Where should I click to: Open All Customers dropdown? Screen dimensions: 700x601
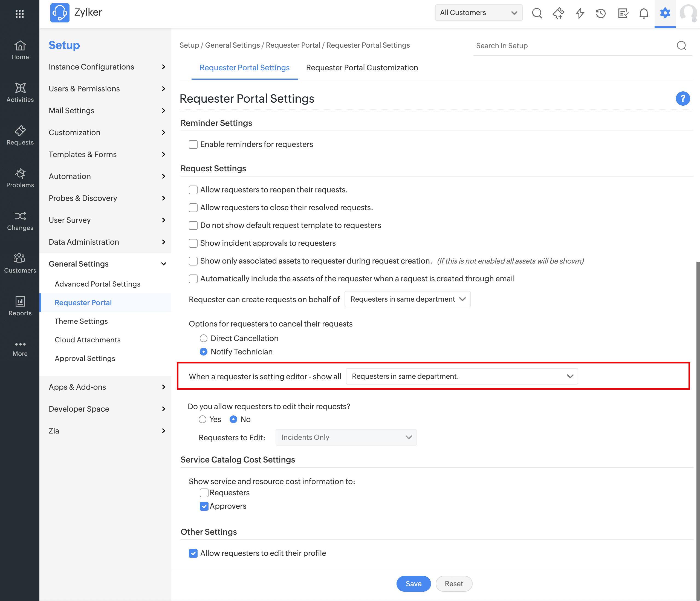coord(478,13)
